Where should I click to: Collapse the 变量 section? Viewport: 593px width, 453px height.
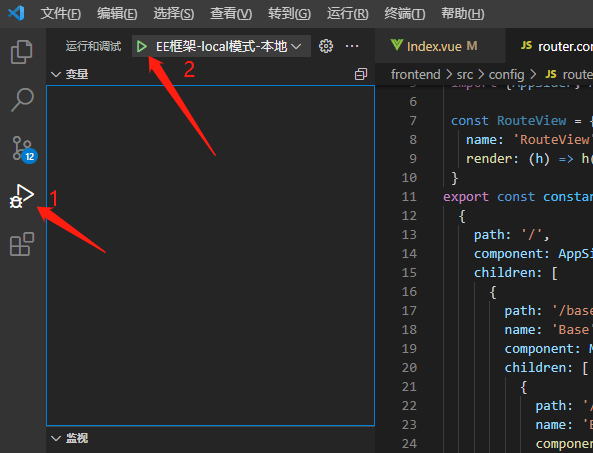click(x=70, y=74)
